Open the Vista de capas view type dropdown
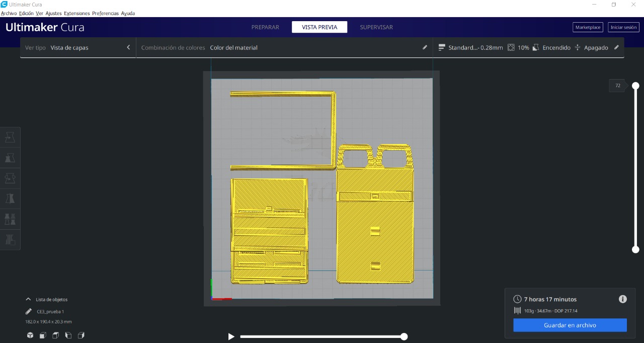Screen dimensions: 644x343 [78, 47]
